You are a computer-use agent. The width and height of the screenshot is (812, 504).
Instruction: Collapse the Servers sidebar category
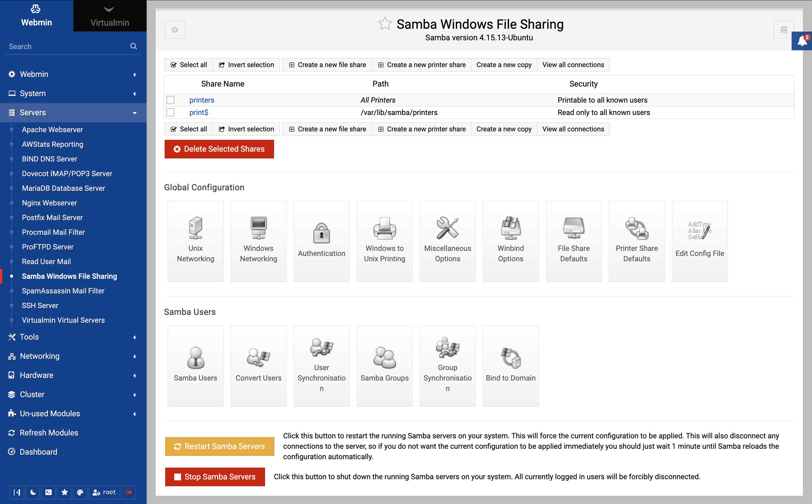[73, 112]
